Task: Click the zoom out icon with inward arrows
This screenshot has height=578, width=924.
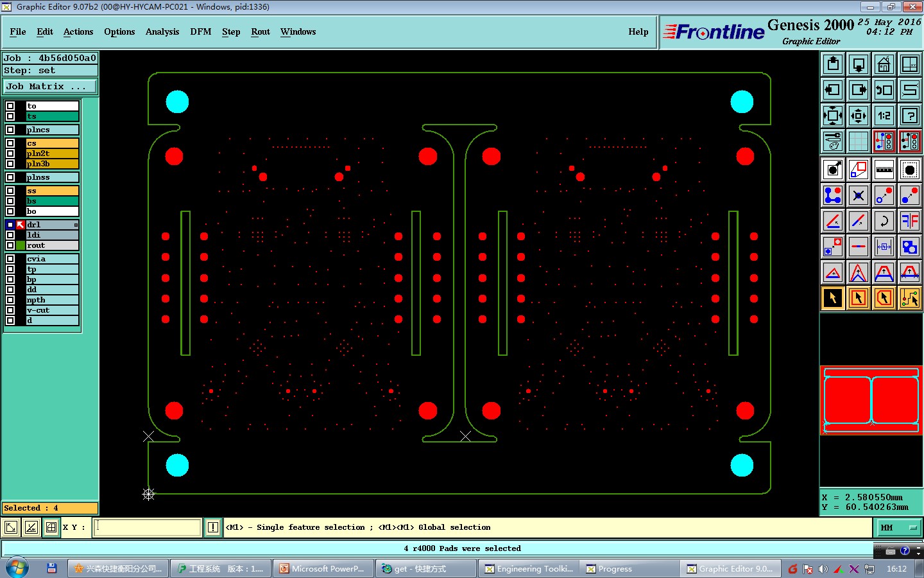Action: coord(859,116)
